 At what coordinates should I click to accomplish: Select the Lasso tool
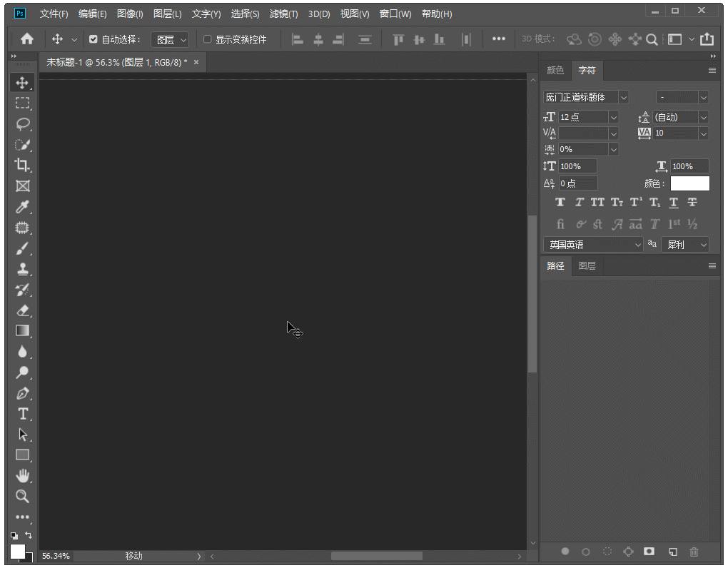pos(22,124)
